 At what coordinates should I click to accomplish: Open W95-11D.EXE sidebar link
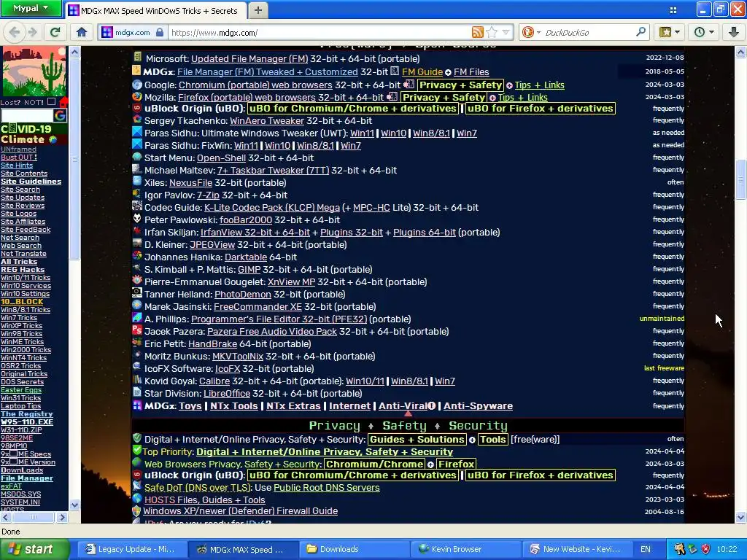click(27, 422)
